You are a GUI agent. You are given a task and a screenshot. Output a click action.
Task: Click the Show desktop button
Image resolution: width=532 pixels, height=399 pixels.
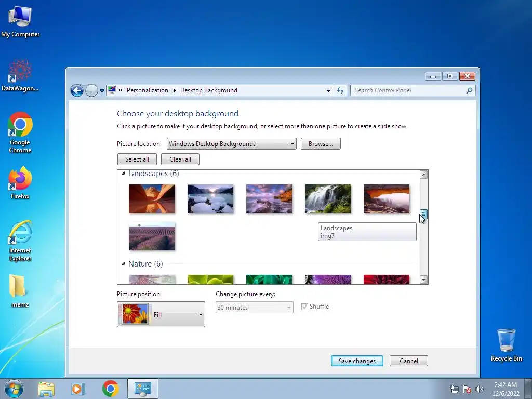pyautogui.click(x=528, y=389)
